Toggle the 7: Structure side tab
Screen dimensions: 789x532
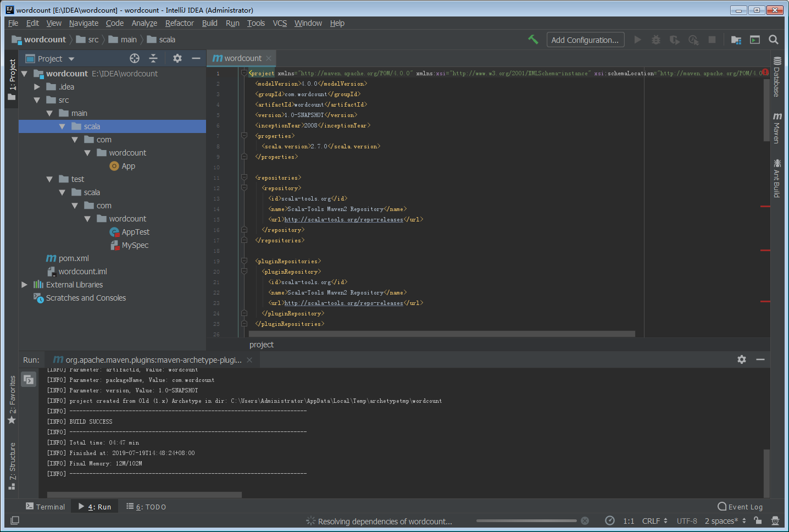[12, 466]
